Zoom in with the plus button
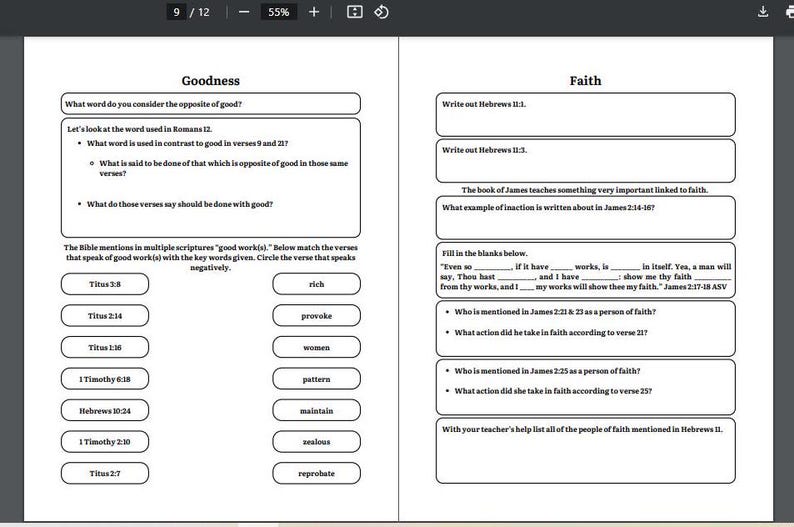Viewport: 794px width, 527px height. tap(314, 12)
